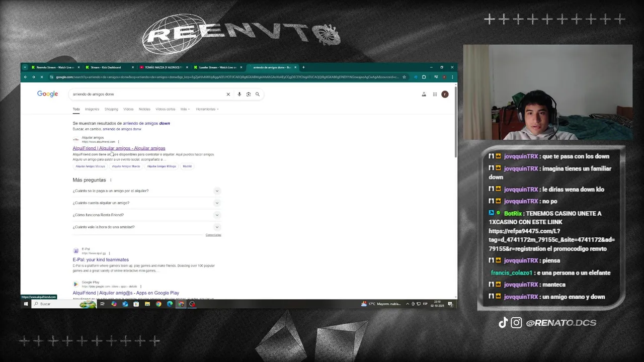644x362 pixels.
Task: Open Search Labs flask icon
Action: [424, 94]
